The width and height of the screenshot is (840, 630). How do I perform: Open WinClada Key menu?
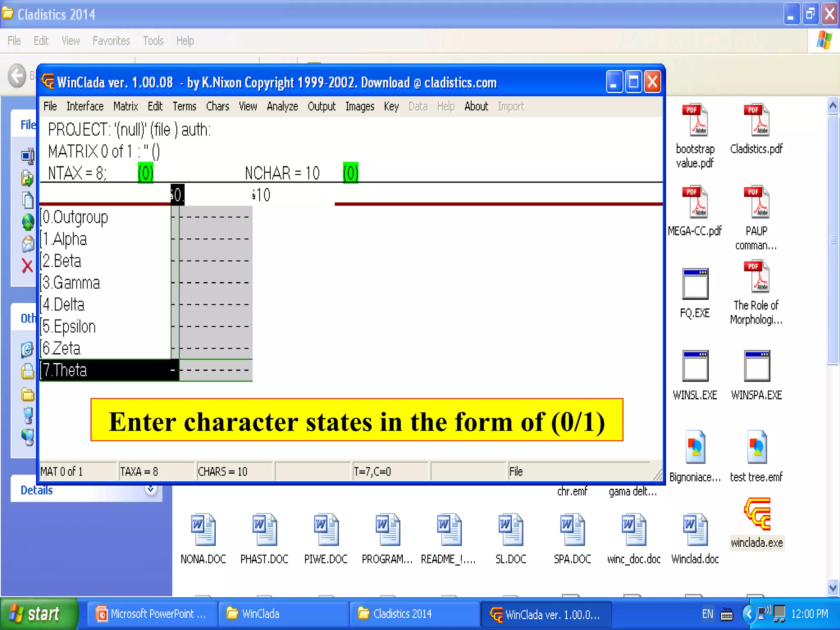coord(391,107)
